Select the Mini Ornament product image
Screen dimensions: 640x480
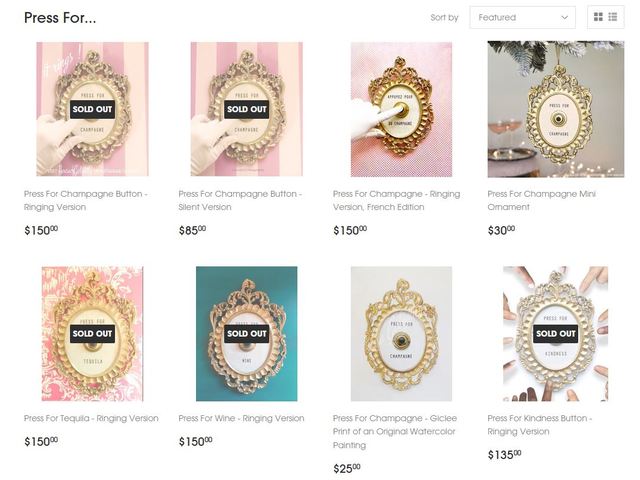click(556, 109)
